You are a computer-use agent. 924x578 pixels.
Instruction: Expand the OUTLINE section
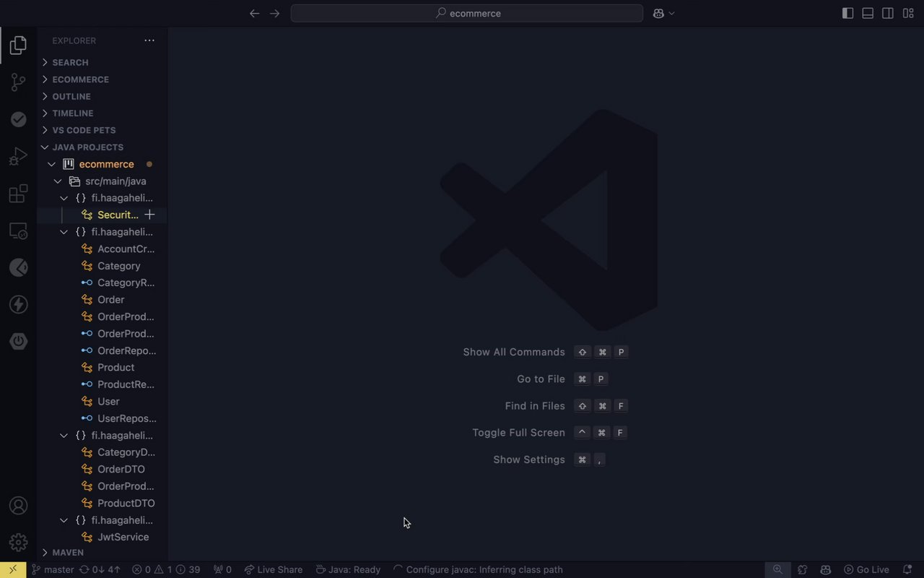[x=103, y=96]
